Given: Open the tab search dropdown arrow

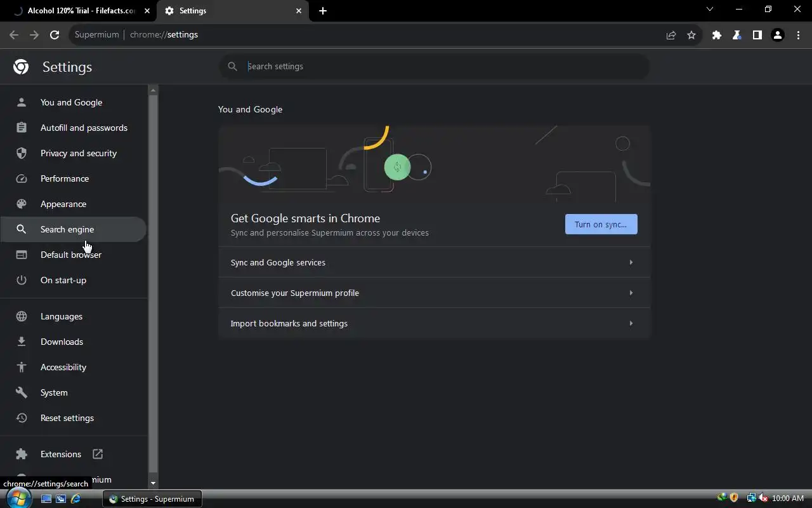Looking at the screenshot, I should (x=710, y=10).
